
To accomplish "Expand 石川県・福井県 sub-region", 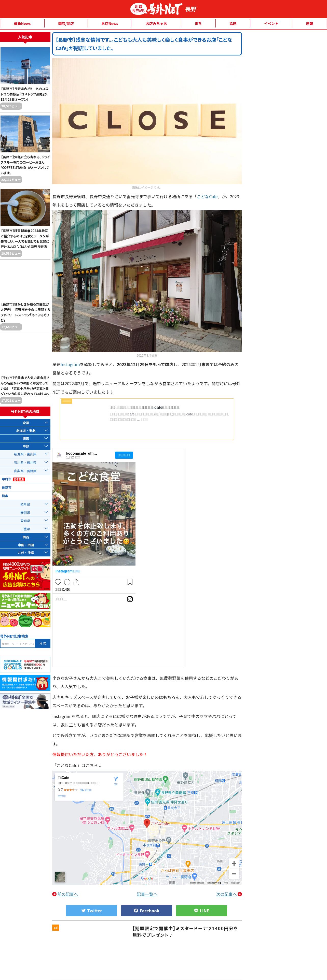I will 25,463.
